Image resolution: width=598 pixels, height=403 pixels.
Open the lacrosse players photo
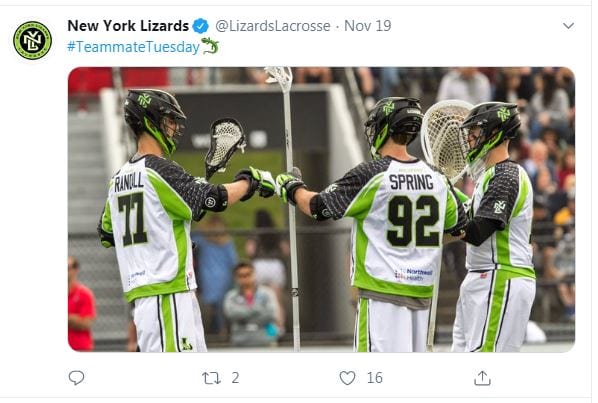click(321, 209)
